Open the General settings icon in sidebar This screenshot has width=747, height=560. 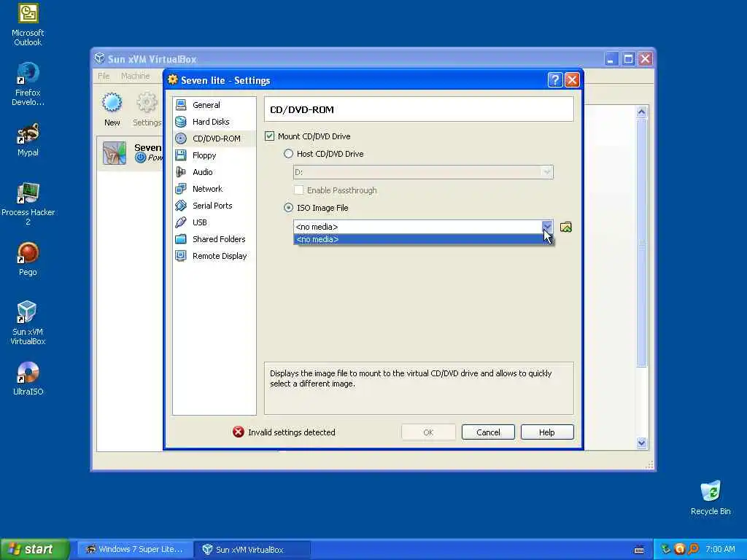coord(181,105)
